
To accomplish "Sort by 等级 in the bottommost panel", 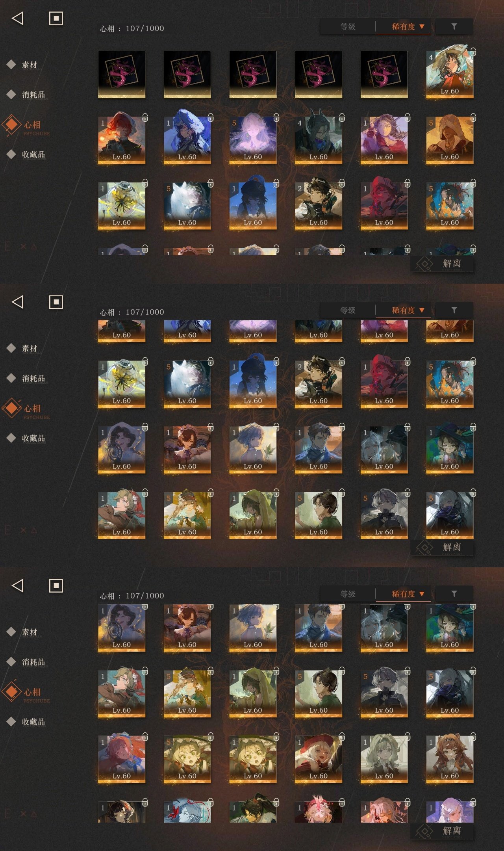I will click(348, 594).
